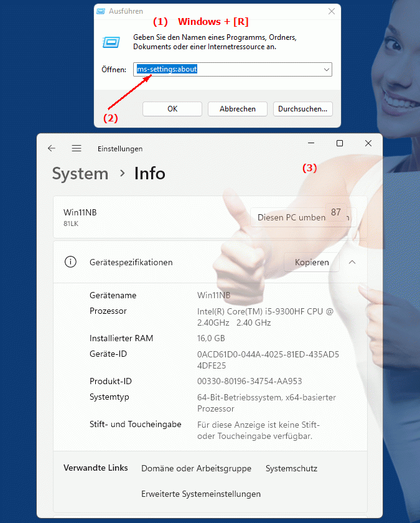Viewport: 420px width, 523px height.
Task: Click the large Run program icon
Action: click(111, 42)
